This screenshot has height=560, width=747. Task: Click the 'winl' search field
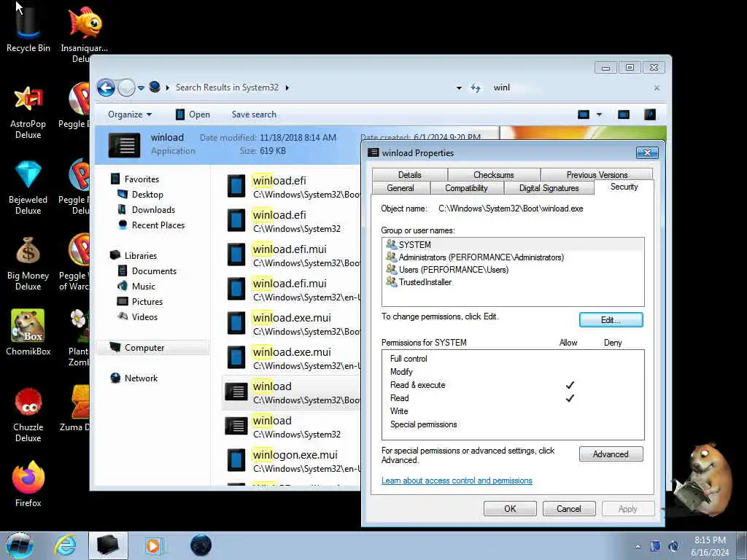pyautogui.click(x=569, y=87)
